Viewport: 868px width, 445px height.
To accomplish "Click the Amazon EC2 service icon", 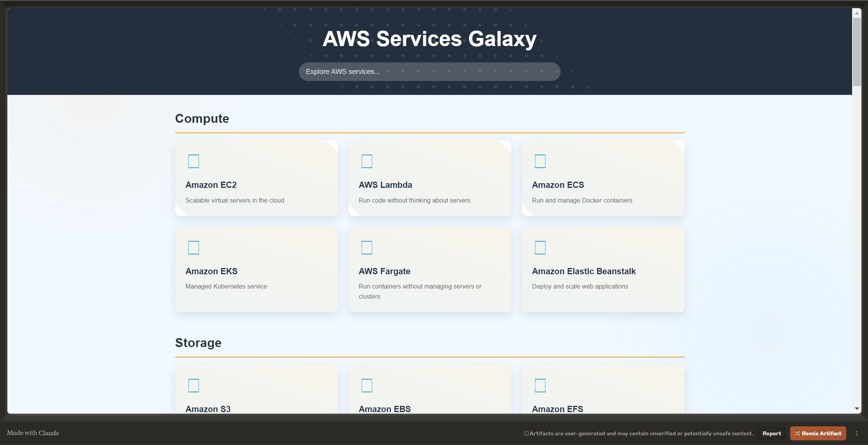I will coord(194,161).
